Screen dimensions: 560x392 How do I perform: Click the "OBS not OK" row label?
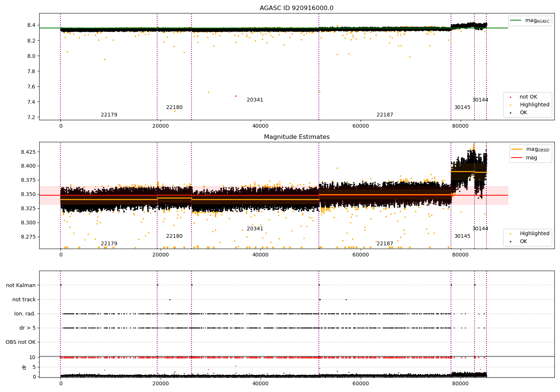coord(21,342)
